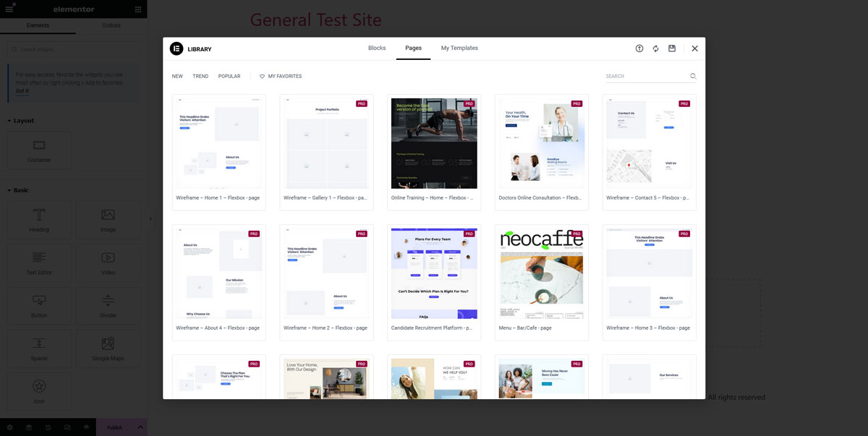Switch to the My Templates tab
868x436 pixels.
pos(459,48)
